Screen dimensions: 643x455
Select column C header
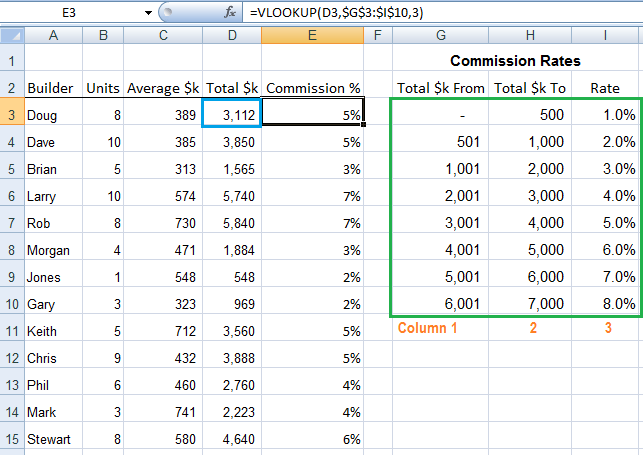[163, 35]
